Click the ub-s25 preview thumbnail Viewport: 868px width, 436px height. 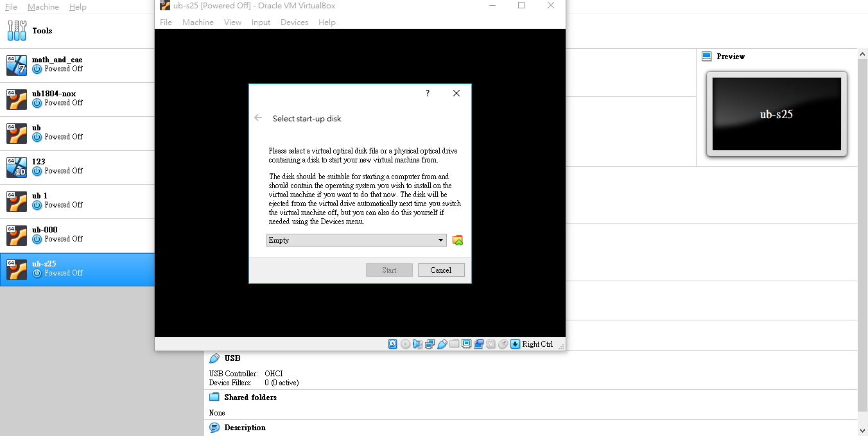coord(777,114)
